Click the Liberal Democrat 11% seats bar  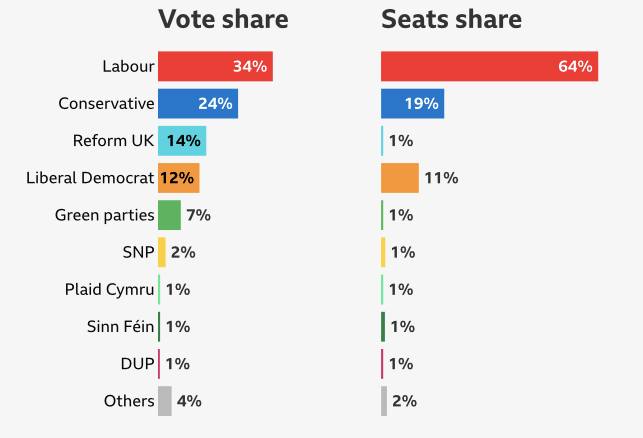[400, 178]
